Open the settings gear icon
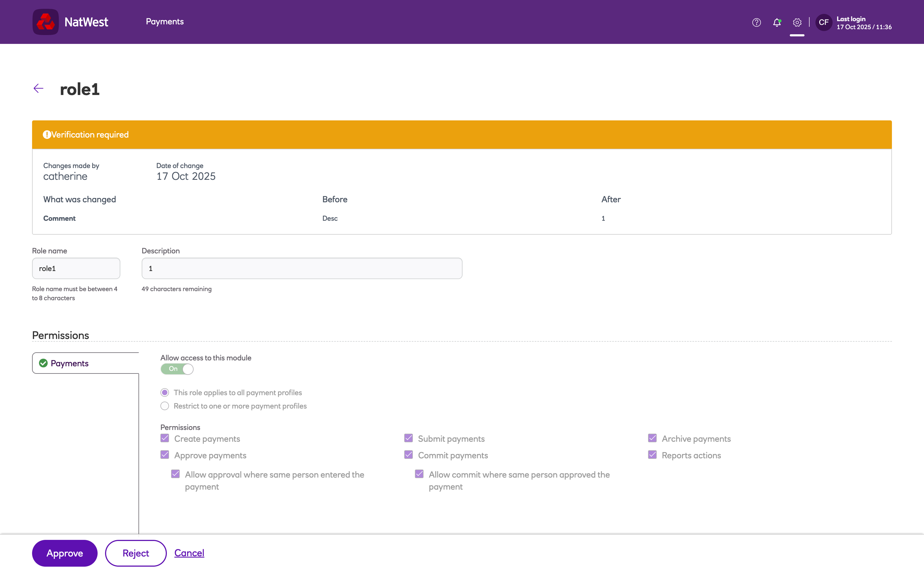 tap(797, 22)
